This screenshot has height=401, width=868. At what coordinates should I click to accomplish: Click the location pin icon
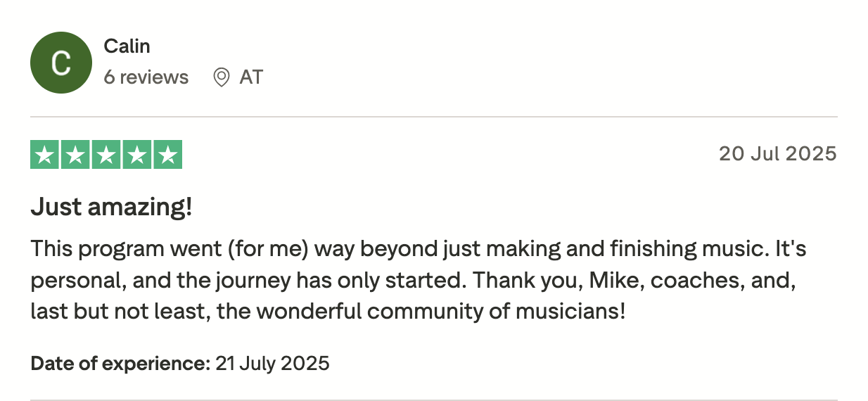click(222, 77)
